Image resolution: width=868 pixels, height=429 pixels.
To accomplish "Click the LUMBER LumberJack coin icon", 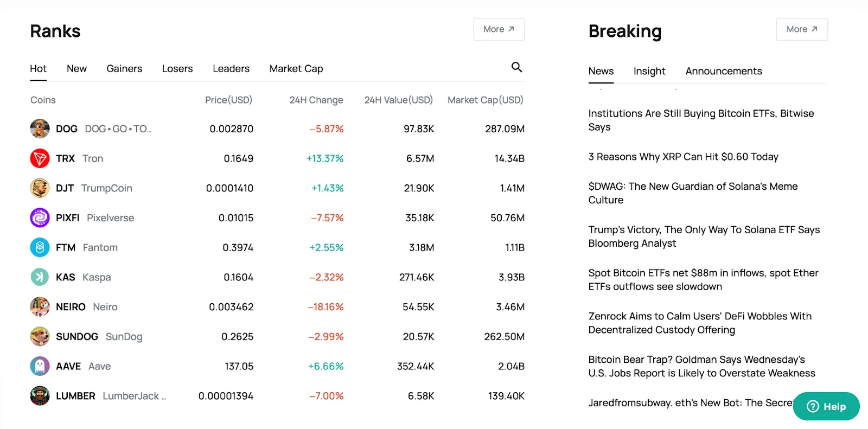I will [x=40, y=396].
